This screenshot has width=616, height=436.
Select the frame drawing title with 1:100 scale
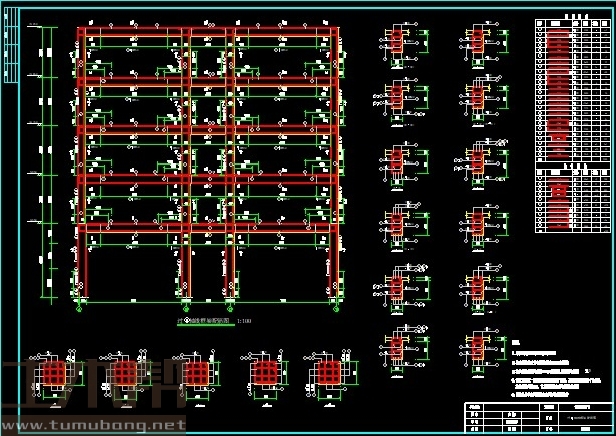coord(208,322)
